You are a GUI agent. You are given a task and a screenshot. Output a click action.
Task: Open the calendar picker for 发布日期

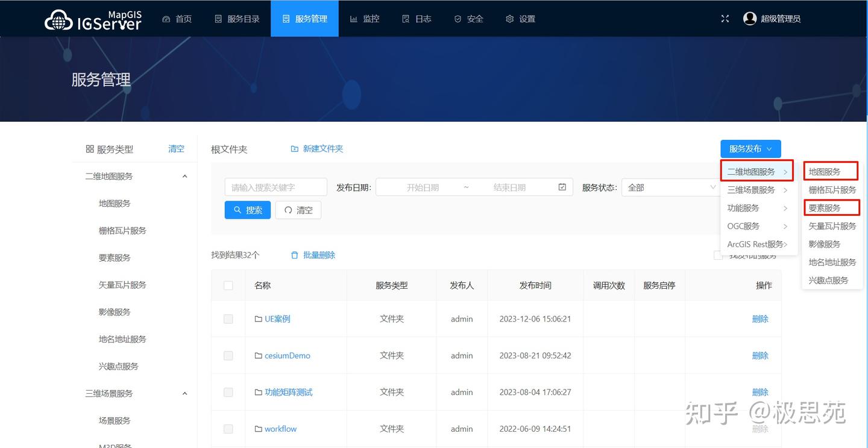(x=562, y=187)
